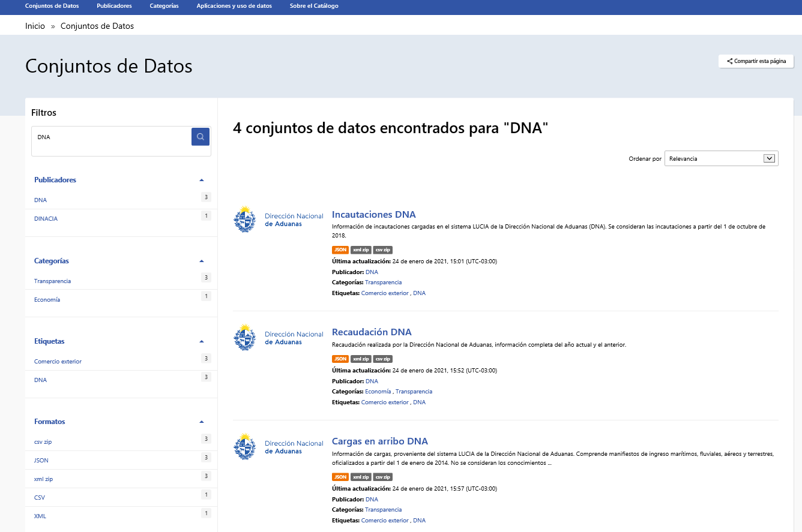The height and width of the screenshot is (532, 802).
Task: Click Conjuntos de Datos in the breadcrumb
Action: point(97,26)
